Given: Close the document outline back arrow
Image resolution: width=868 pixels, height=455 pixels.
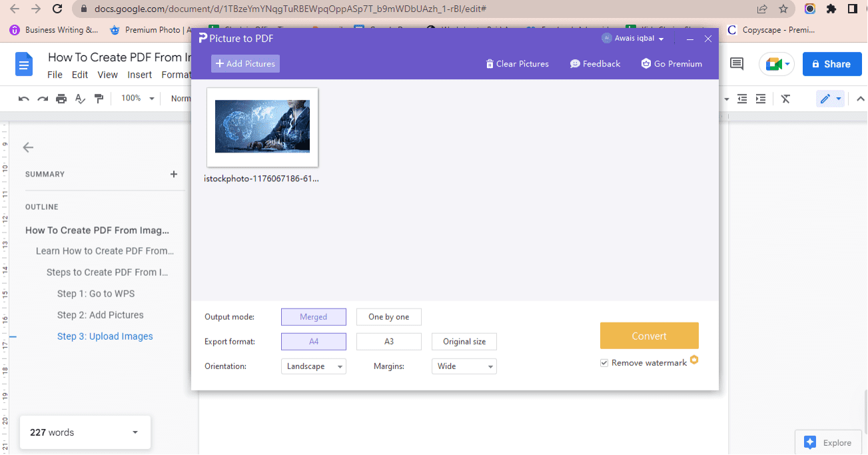Looking at the screenshot, I should [x=28, y=147].
